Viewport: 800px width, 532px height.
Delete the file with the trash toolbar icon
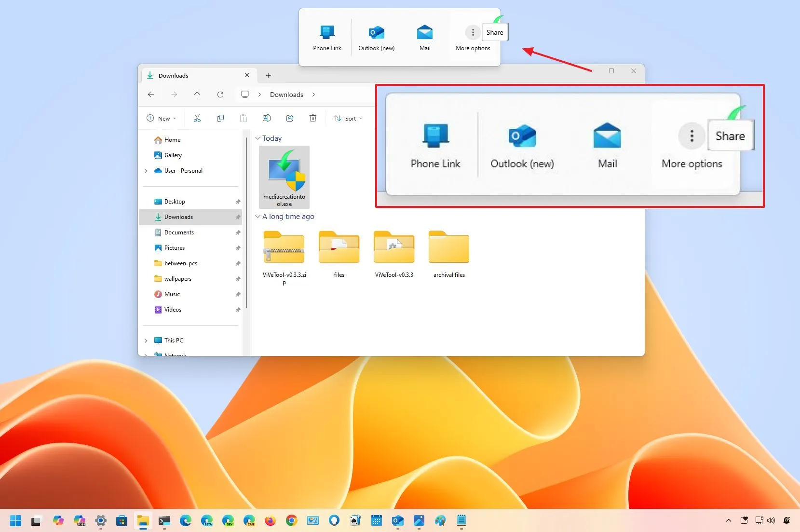pos(313,118)
